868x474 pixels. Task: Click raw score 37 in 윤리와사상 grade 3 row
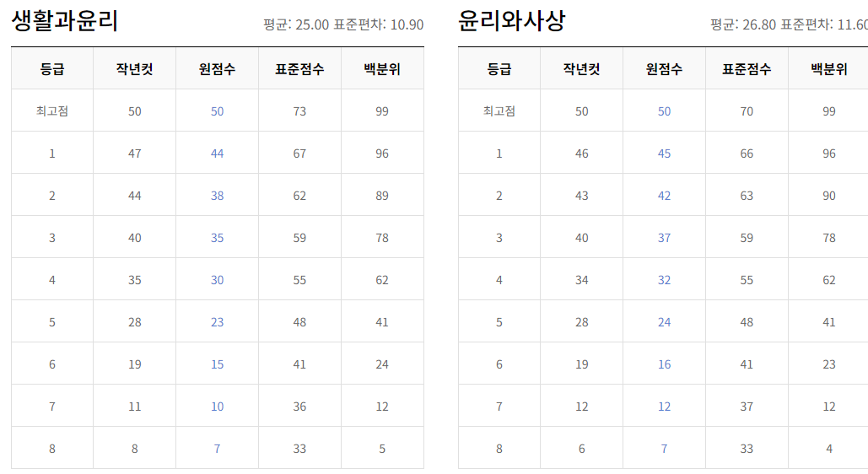coord(664,238)
